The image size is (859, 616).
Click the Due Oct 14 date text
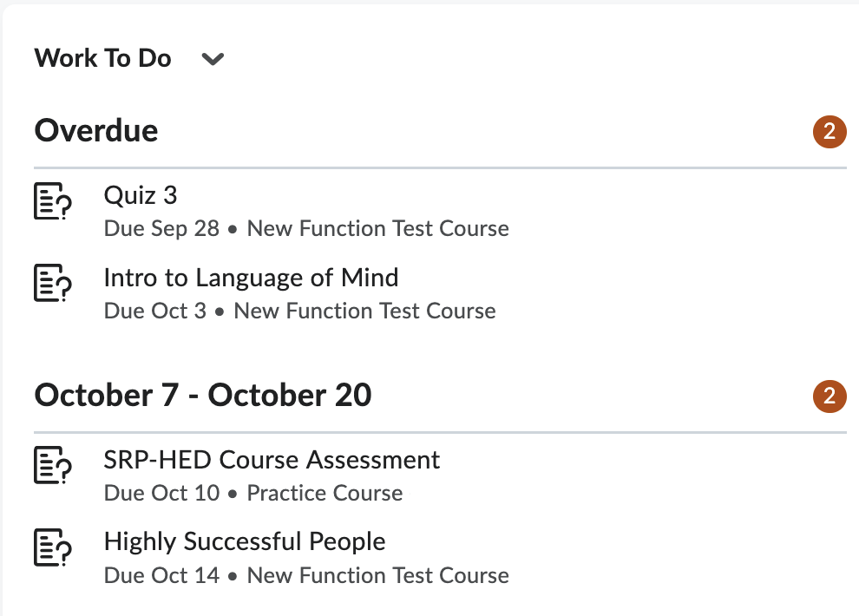point(161,575)
